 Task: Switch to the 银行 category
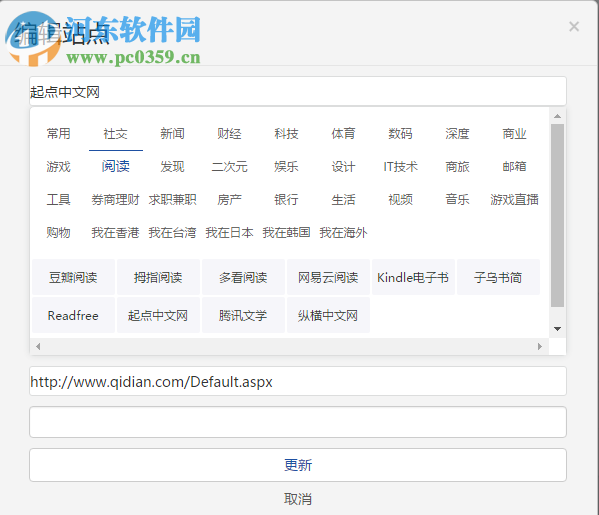286,199
